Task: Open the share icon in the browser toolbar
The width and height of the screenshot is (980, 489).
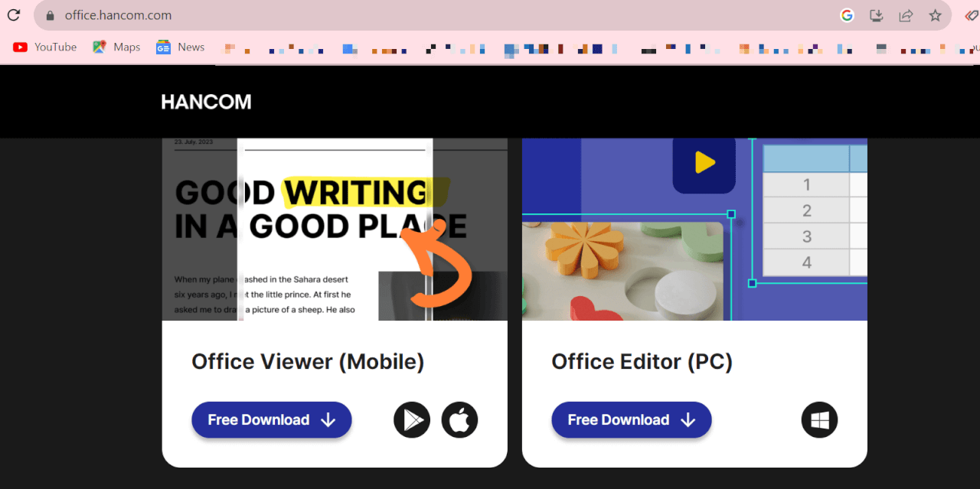Action: click(906, 15)
